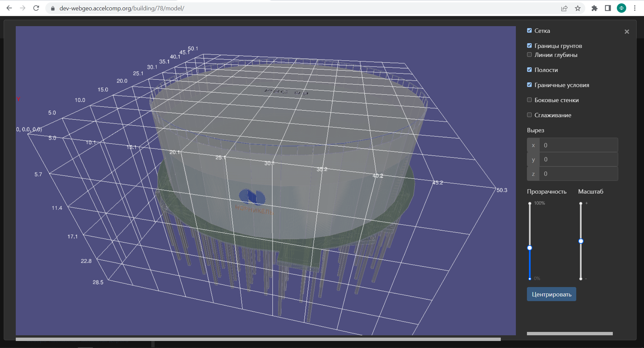Go back to the previous page
The image size is (644, 348).
9,8
